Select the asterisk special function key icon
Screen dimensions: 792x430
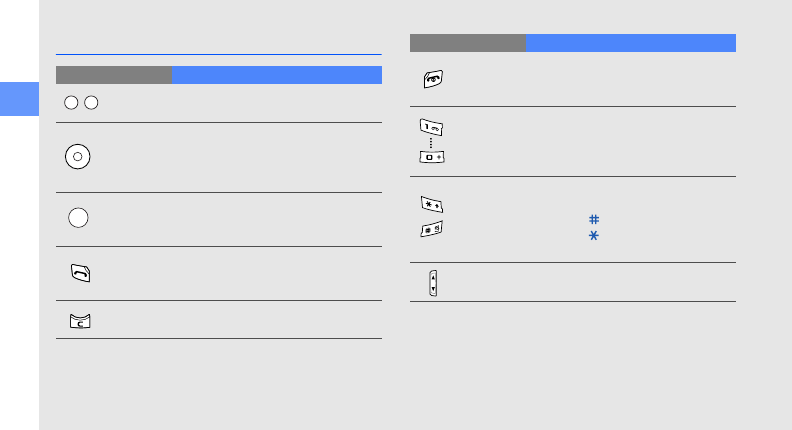(x=432, y=205)
